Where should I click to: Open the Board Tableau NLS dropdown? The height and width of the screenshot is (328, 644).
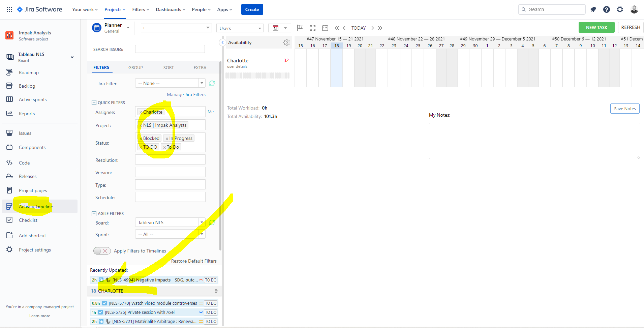point(170,222)
